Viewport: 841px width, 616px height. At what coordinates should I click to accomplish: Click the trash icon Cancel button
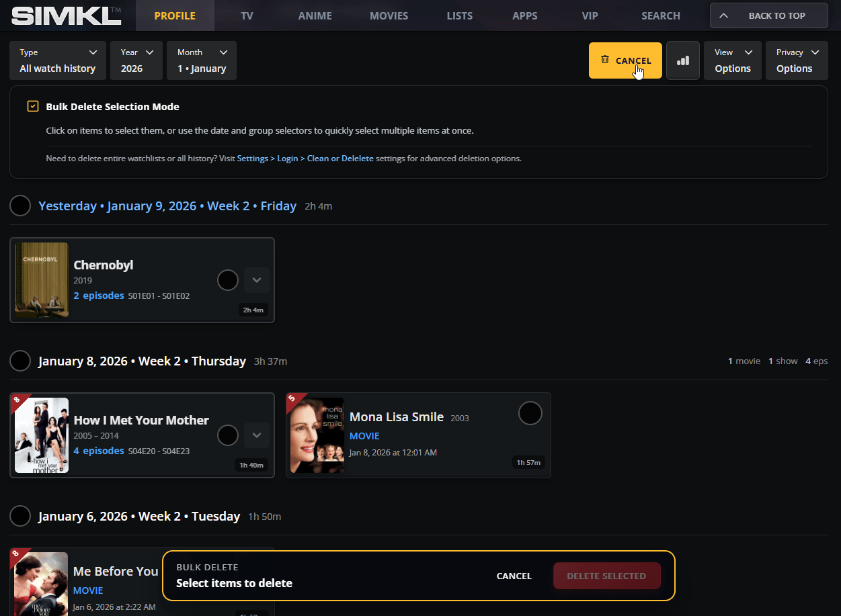click(625, 60)
